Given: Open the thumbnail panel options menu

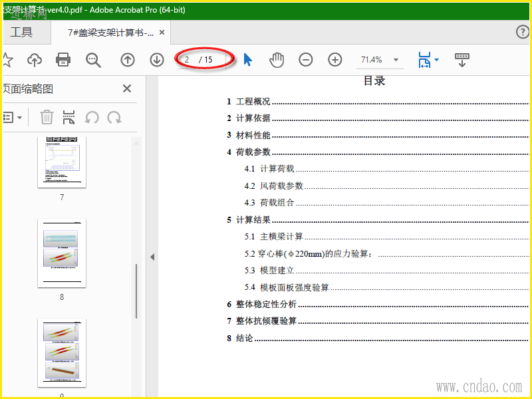Looking at the screenshot, I should coord(12,118).
